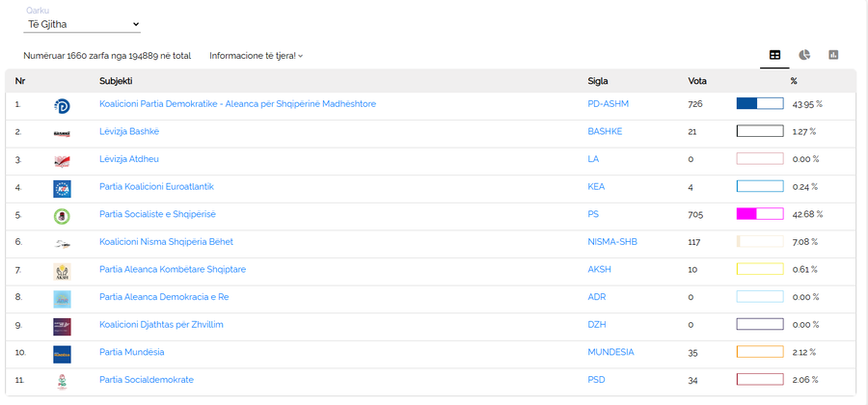
Task: Click the Subjekti column header
Action: click(x=116, y=81)
